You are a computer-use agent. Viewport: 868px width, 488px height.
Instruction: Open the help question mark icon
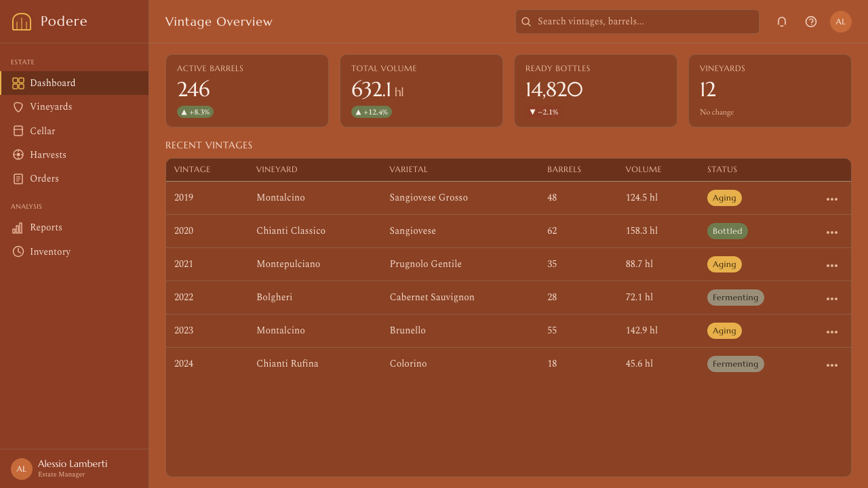coord(811,22)
